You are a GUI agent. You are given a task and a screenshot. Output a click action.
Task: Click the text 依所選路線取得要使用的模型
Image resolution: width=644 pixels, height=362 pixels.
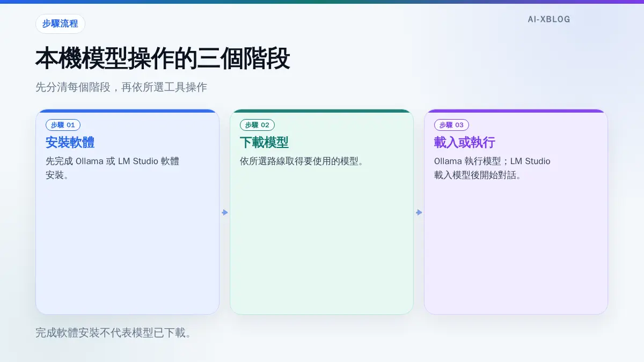point(302,161)
